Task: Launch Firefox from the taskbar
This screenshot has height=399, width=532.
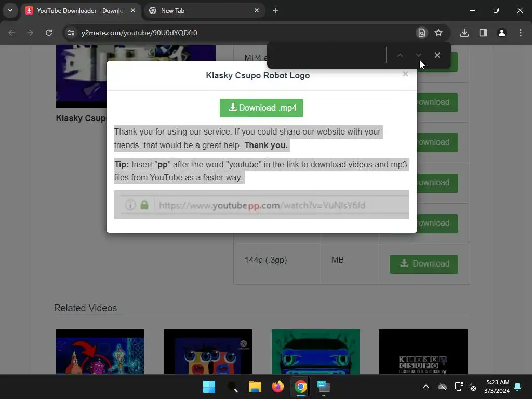Action: pos(278,387)
